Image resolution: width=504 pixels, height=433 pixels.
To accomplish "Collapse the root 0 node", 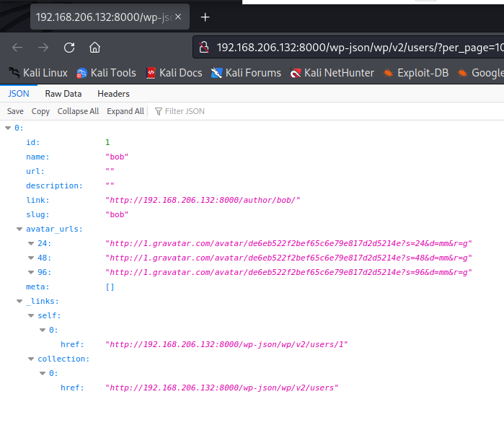I will coord(8,128).
